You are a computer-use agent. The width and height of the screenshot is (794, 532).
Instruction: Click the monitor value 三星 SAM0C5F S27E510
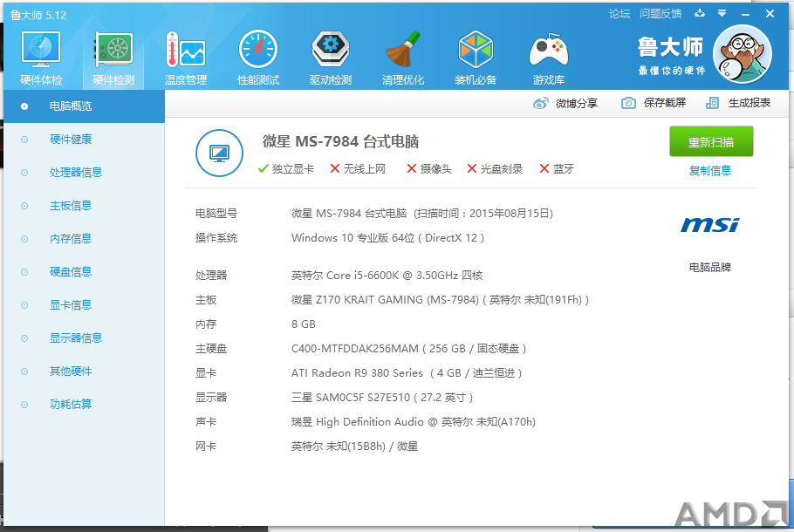click(x=382, y=398)
